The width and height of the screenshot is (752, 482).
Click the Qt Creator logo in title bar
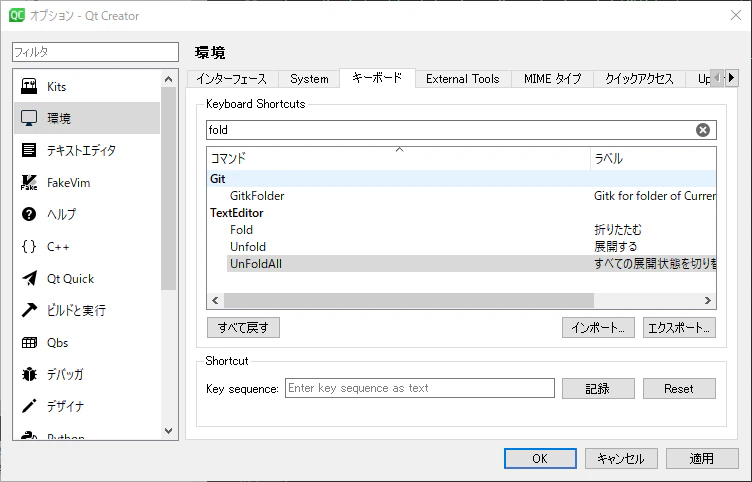point(16,15)
